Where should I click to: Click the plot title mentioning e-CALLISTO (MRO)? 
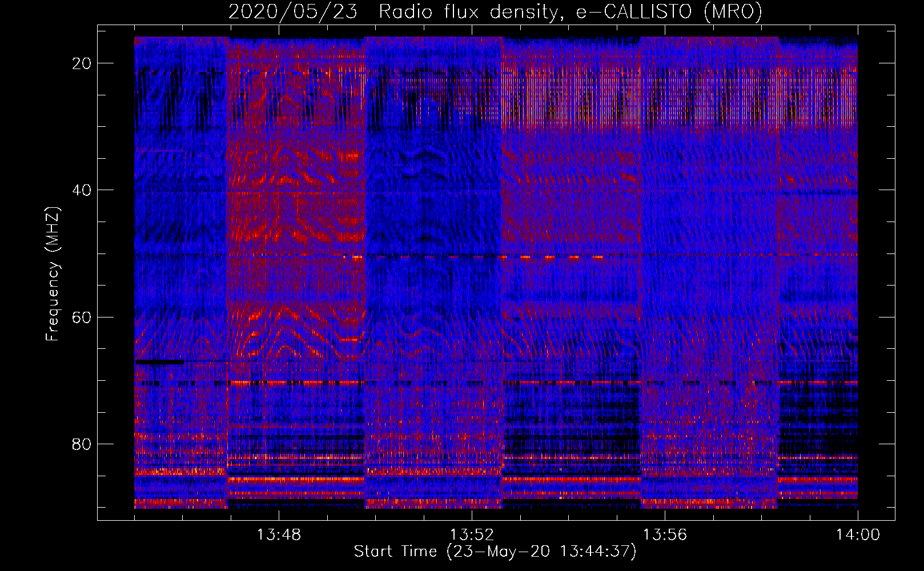pyautogui.click(x=495, y=11)
